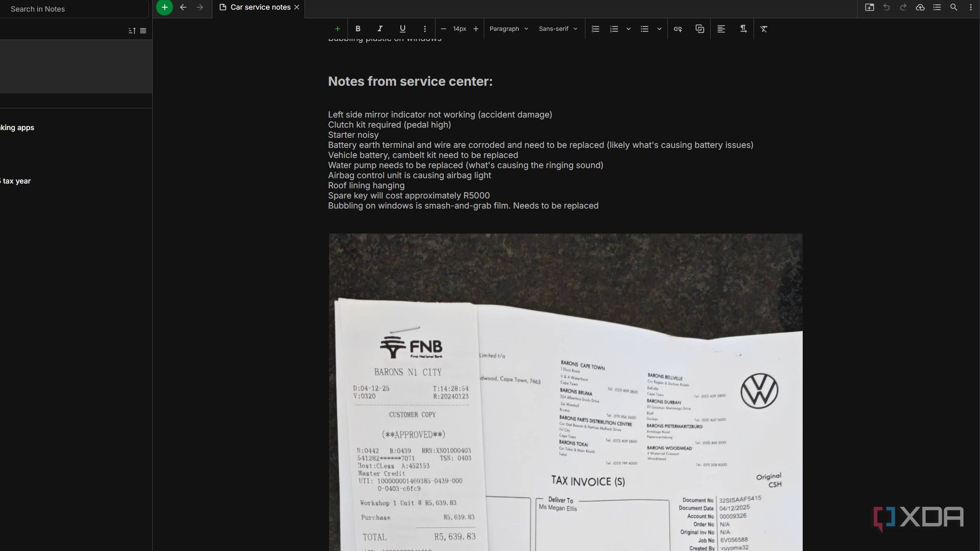The height and width of the screenshot is (551, 980).
Task: Click the invoice photo in the note
Action: click(566, 392)
